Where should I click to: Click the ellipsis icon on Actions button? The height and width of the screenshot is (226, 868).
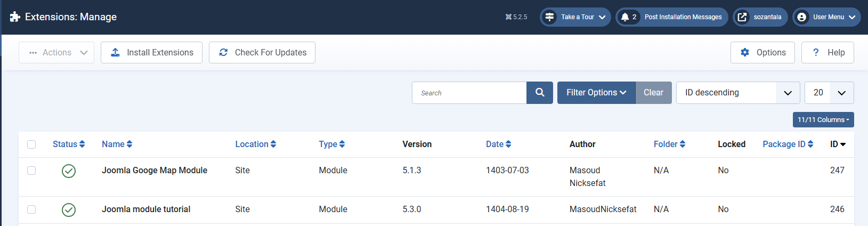[33, 53]
